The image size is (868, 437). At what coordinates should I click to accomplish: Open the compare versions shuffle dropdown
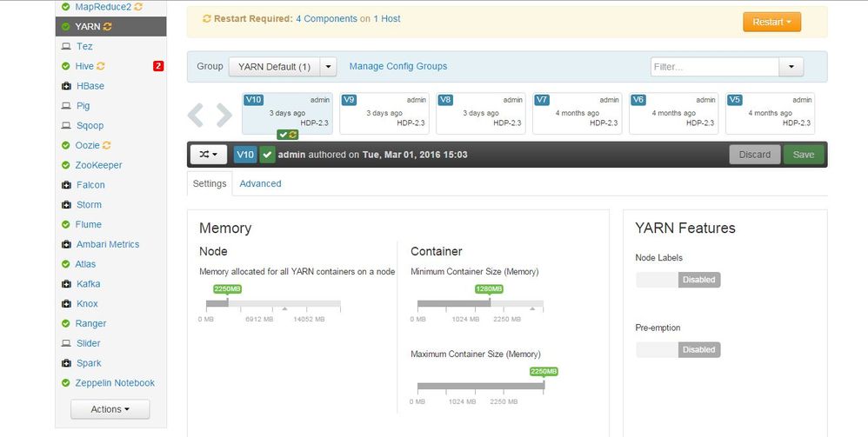point(209,155)
